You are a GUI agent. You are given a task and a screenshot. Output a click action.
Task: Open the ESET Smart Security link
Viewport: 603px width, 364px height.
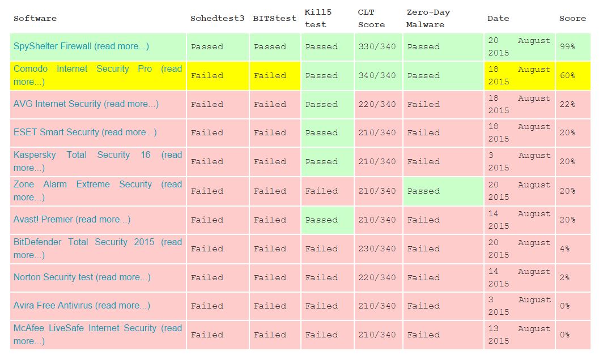(x=85, y=132)
